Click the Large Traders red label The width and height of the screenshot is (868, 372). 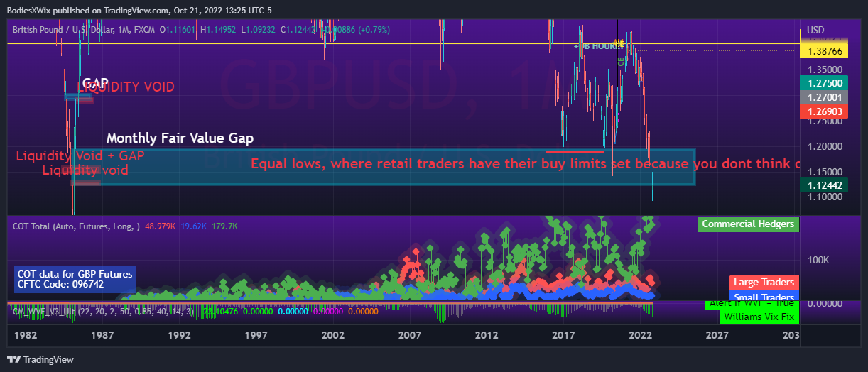[763, 283]
